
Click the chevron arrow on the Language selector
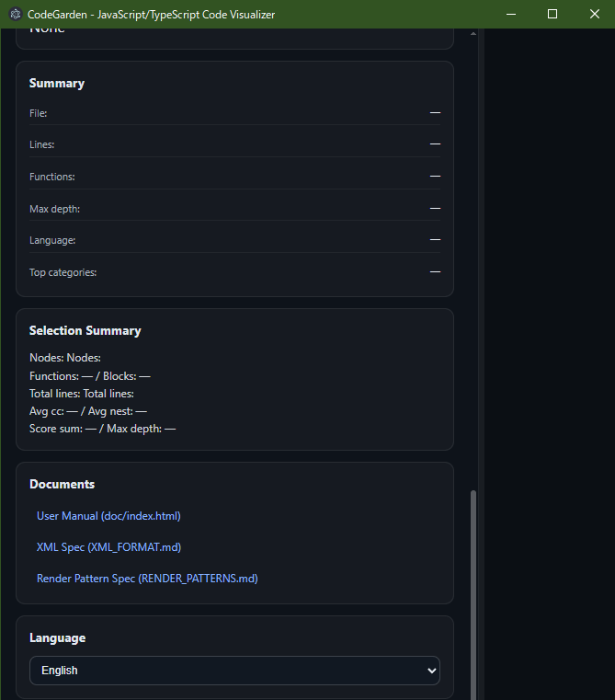(432, 671)
